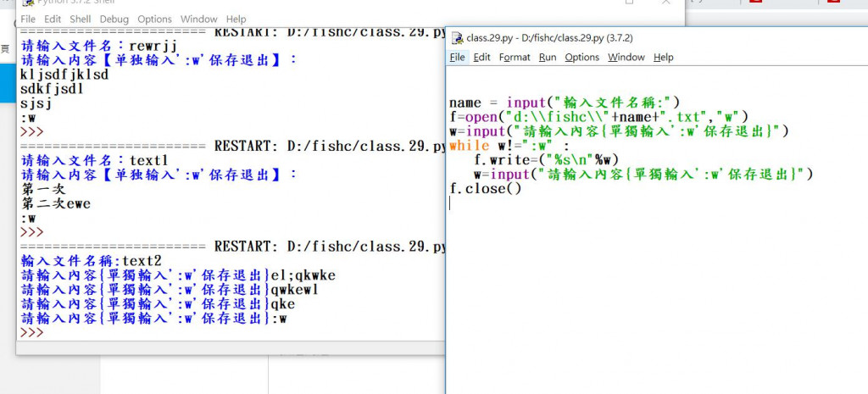Click the Python file icon in editor title bar
Screen dimensions: 868x394
[457, 38]
